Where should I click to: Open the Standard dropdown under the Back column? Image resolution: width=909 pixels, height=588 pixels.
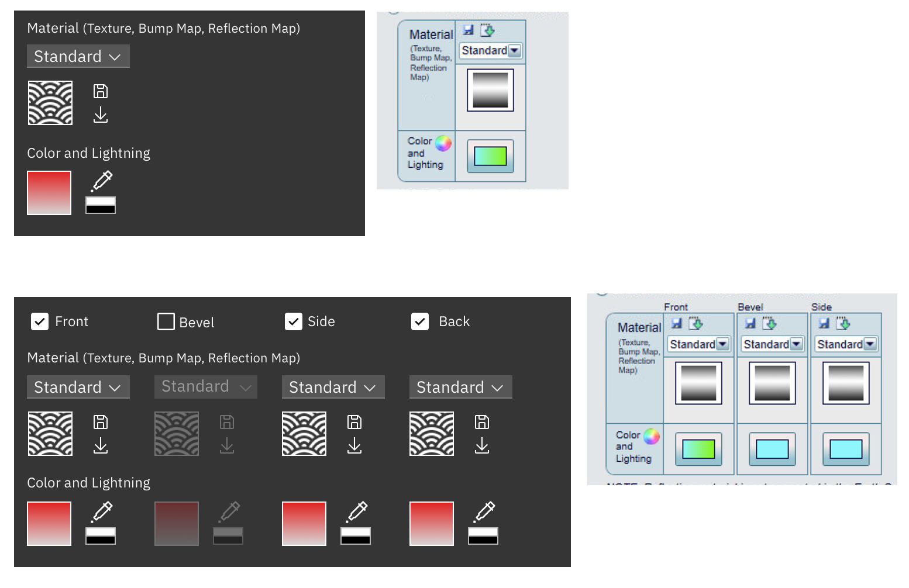460,387
